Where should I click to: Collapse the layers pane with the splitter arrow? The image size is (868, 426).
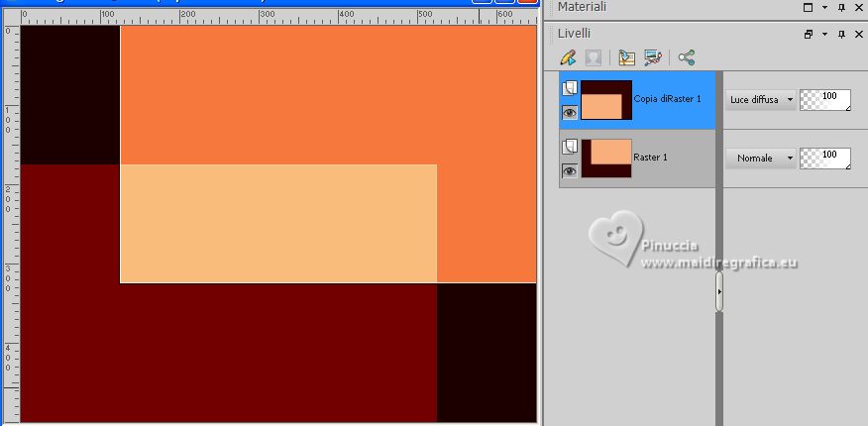719,291
